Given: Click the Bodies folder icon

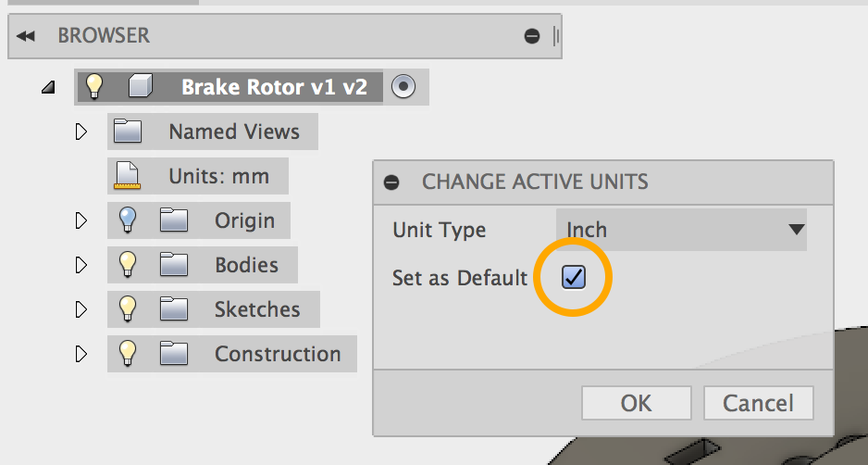Looking at the screenshot, I should pyautogui.click(x=174, y=265).
